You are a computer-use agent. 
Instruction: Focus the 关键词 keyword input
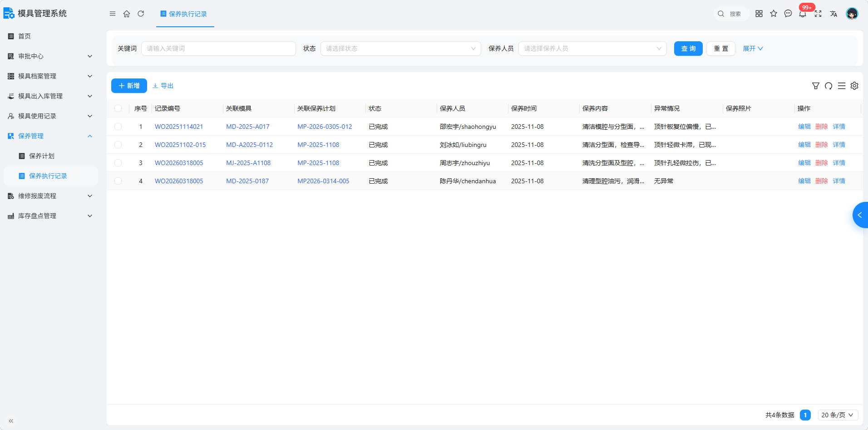pyautogui.click(x=218, y=49)
